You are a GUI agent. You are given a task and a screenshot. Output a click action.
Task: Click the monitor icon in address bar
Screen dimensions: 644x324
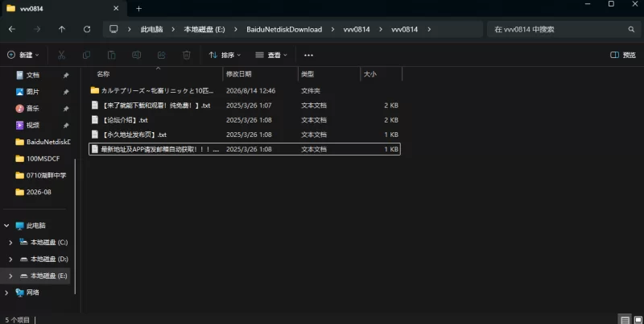click(114, 29)
